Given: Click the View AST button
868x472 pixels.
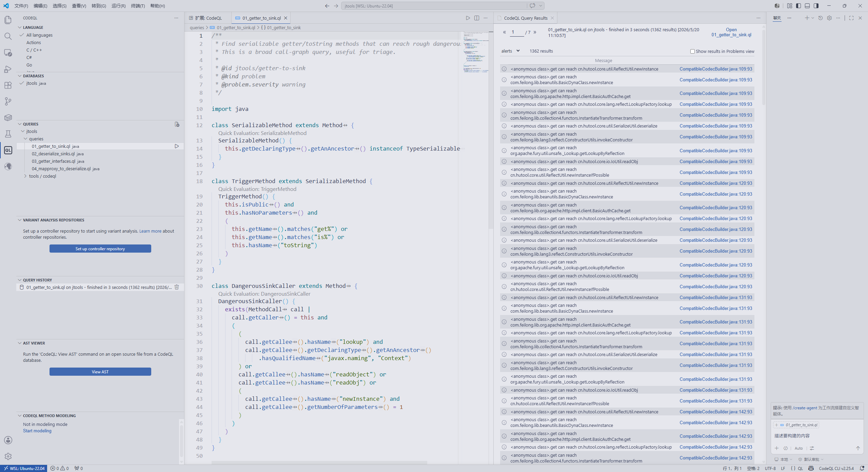Looking at the screenshot, I should pos(100,372).
